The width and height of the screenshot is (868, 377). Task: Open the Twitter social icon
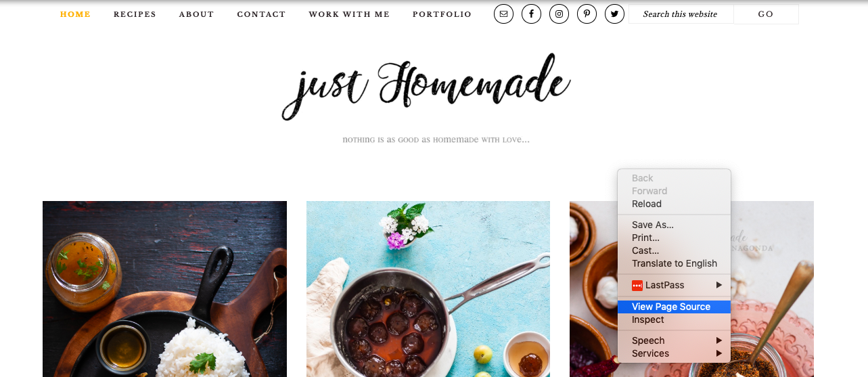[x=614, y=14]
